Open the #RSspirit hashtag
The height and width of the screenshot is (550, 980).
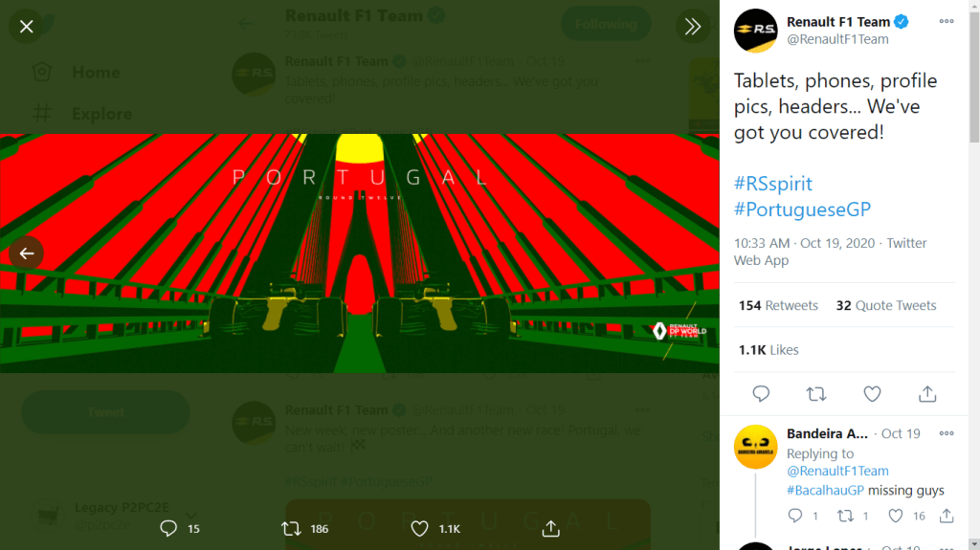(772, 183)
